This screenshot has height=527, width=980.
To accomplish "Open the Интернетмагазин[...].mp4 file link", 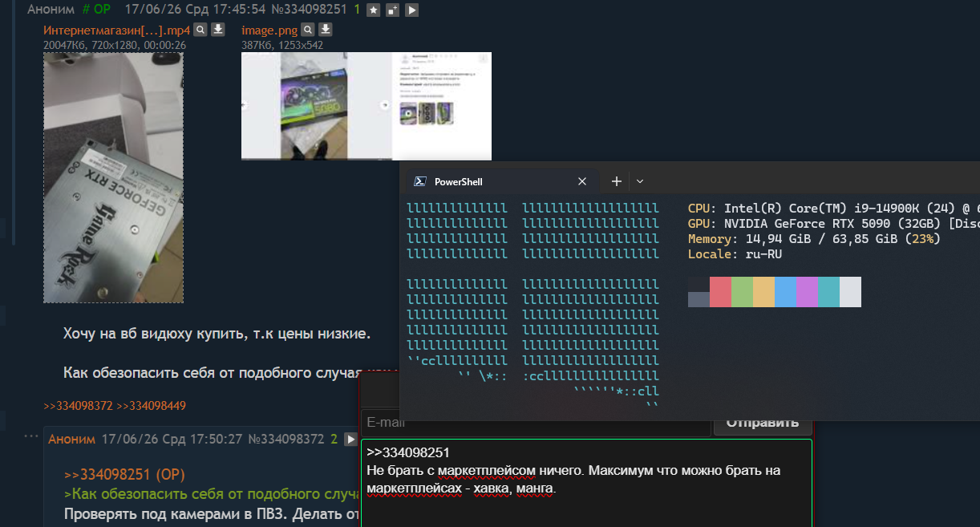I will (x=117, y=30).
